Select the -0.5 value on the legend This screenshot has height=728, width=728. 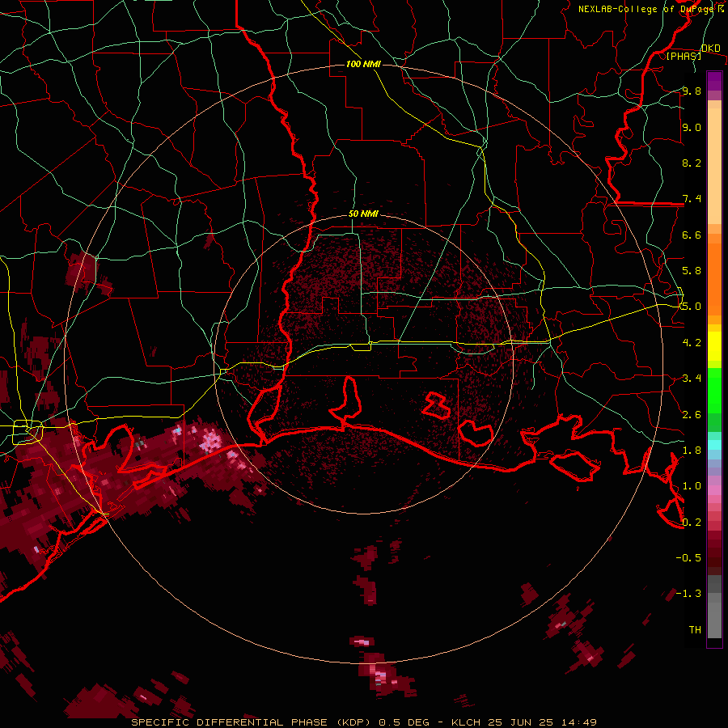pos(688,557)
